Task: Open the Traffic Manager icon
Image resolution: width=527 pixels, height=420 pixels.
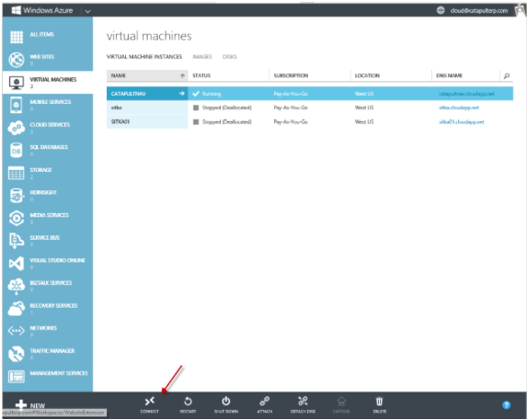Action: click(x=17, y=354)
